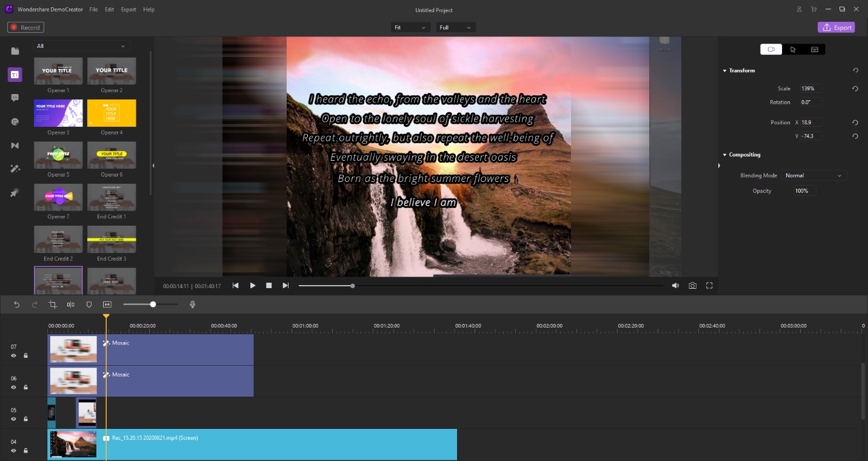The image size is (868, 461).
Task: Reset the Scale value
Action: [x=855, y=89]
